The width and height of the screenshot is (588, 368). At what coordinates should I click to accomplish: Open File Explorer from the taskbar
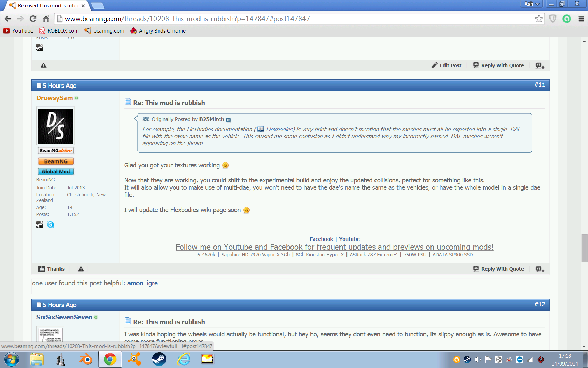(x=37, y=360)
